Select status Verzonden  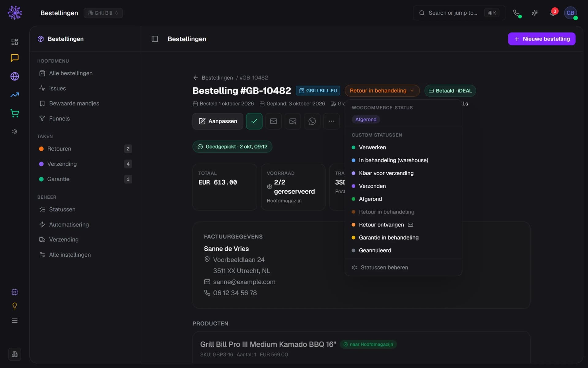[403, 186]
